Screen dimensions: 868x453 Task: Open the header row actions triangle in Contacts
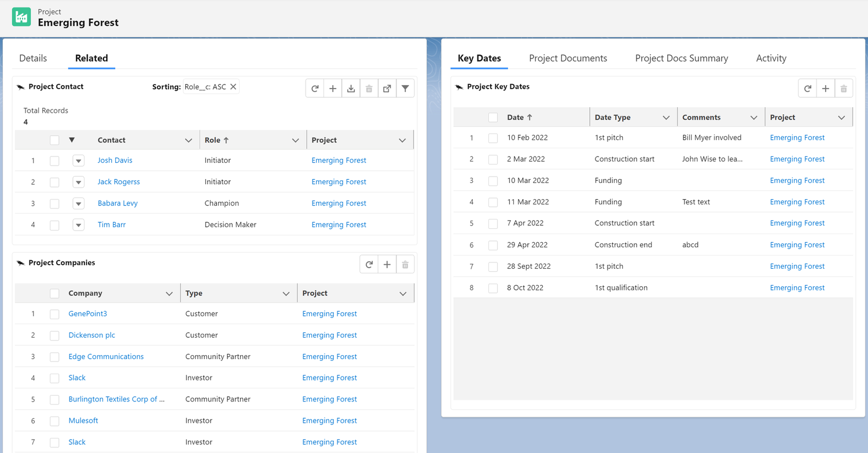[72, 140]
